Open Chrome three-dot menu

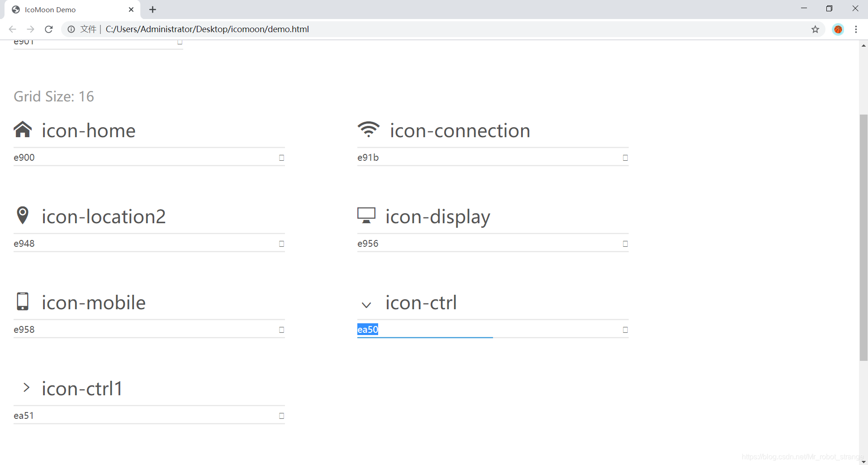pos(856,29)
